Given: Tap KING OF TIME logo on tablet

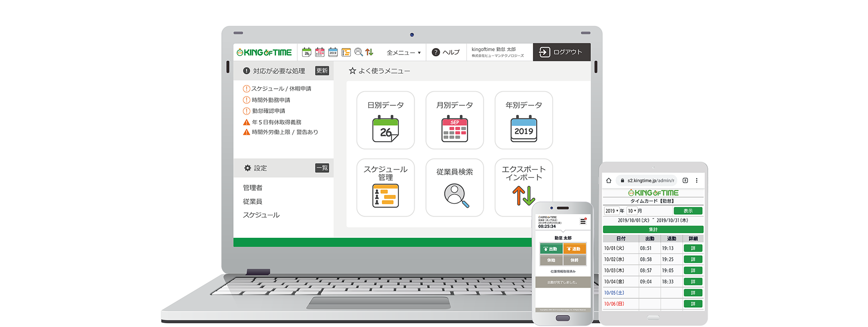Looking at the screenshot, I should pos(653,193).
